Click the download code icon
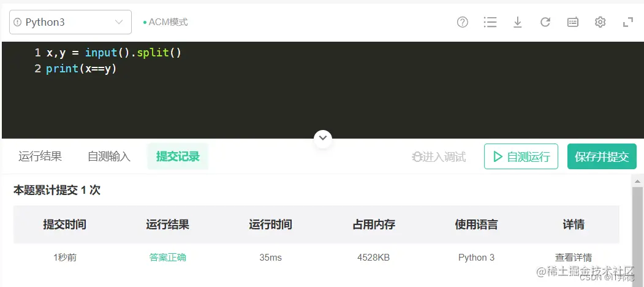Image resolution: width=644 pixels, height=287 pixels. 518,22
